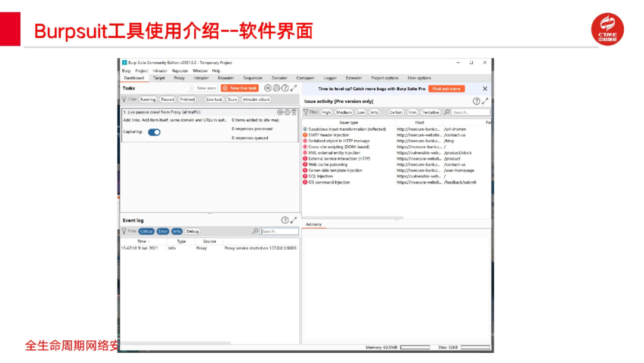Open the Help menu
Viewport: 644px width, 363px height.
coord(216,70)
